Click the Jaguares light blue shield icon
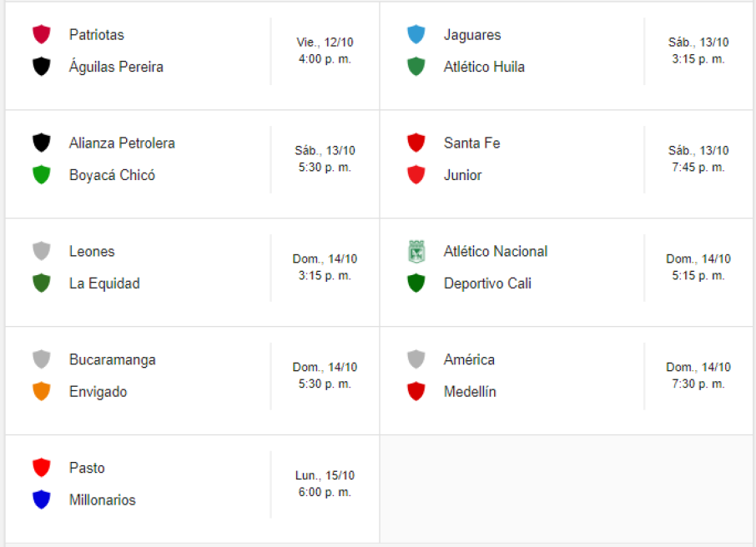 pos(416,34)
